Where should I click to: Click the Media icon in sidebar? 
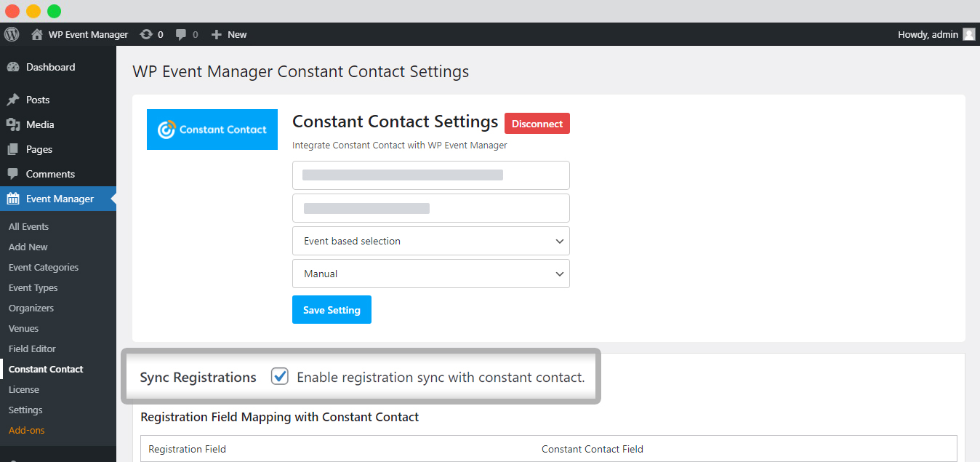tap(13, 124)
